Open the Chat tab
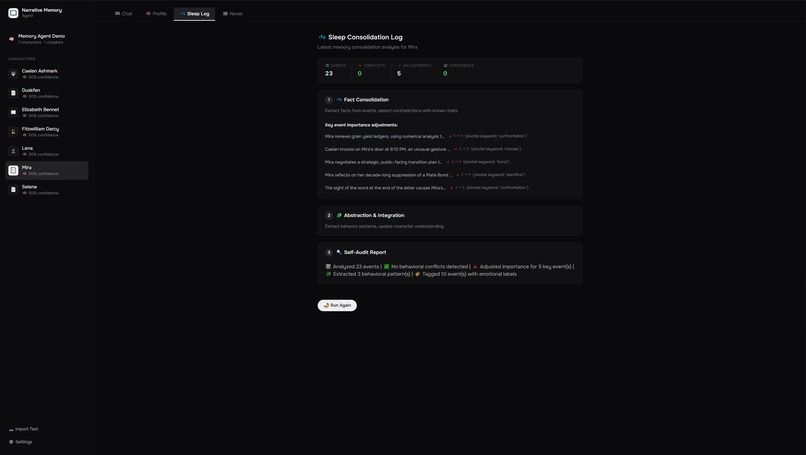This screenshot has width=806, height=455. pos(124,13)
